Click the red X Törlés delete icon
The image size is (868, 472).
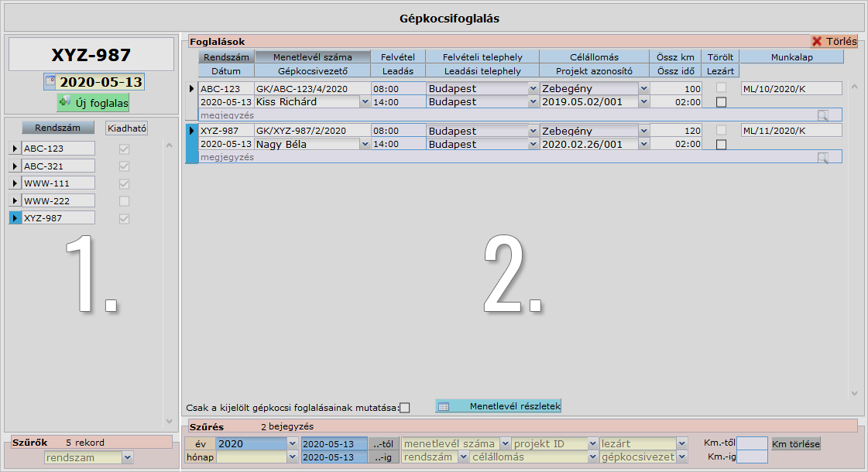tap(817, 42)
